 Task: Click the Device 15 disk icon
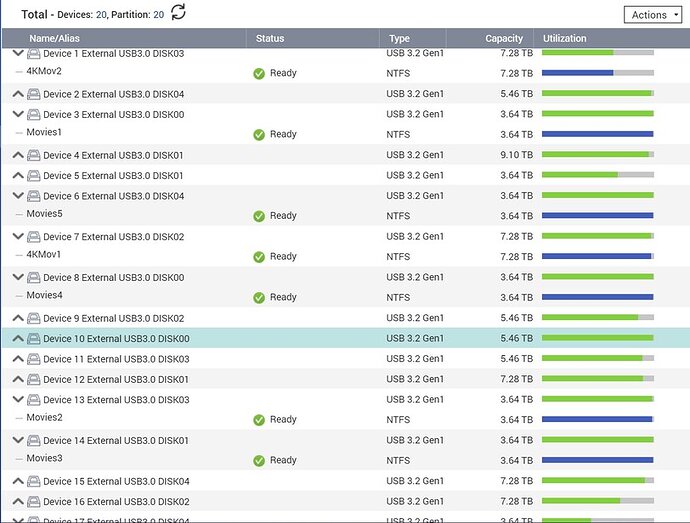coord(34,481)
